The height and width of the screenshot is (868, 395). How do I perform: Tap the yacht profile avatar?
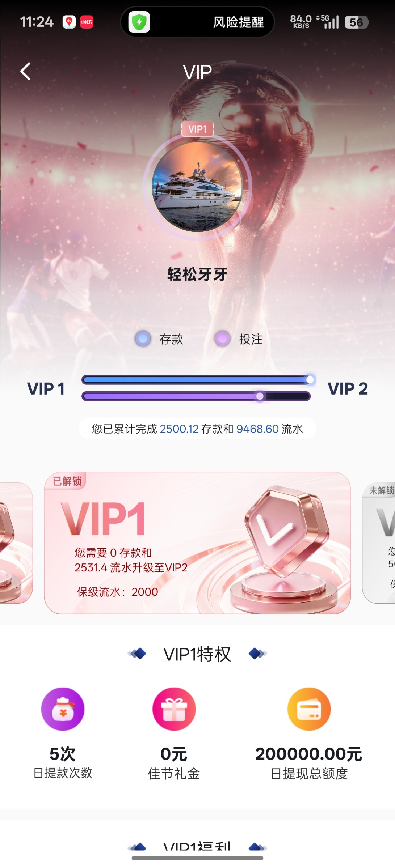(x=197, y=186)
